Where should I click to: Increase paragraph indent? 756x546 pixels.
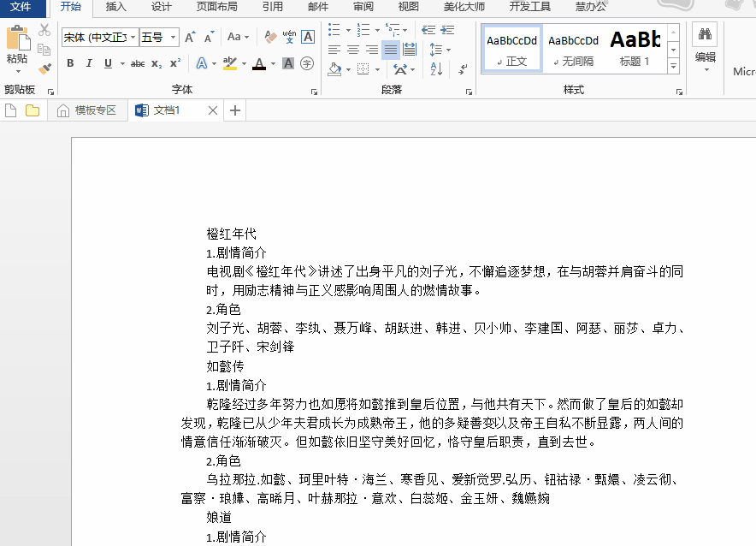pos(447,30)
